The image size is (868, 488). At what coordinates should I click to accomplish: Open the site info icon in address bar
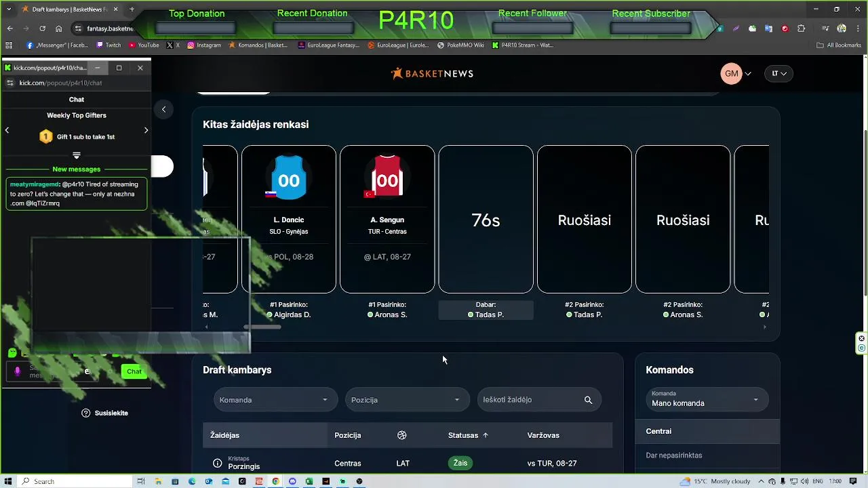78,28
